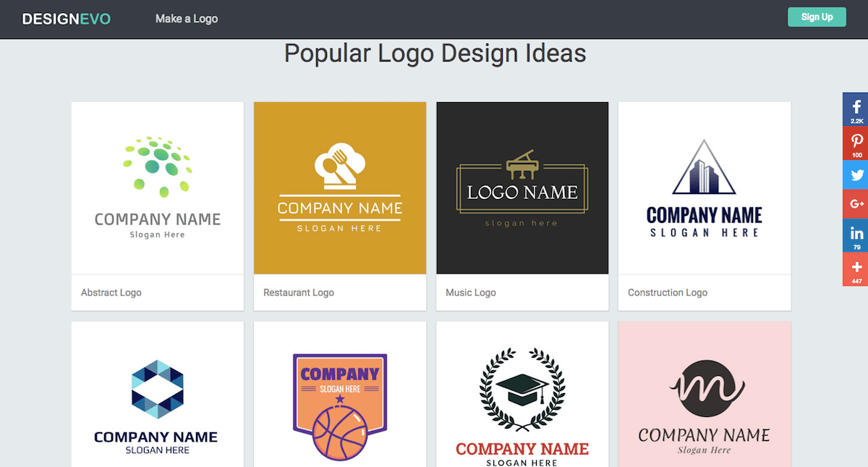Screen dimensions: 868x467
Task: Click the Music Logo caption
Action: [471, 293]
